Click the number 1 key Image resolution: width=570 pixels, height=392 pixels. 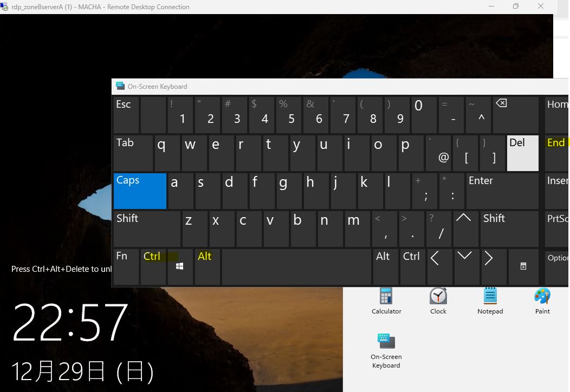point(180,114)
